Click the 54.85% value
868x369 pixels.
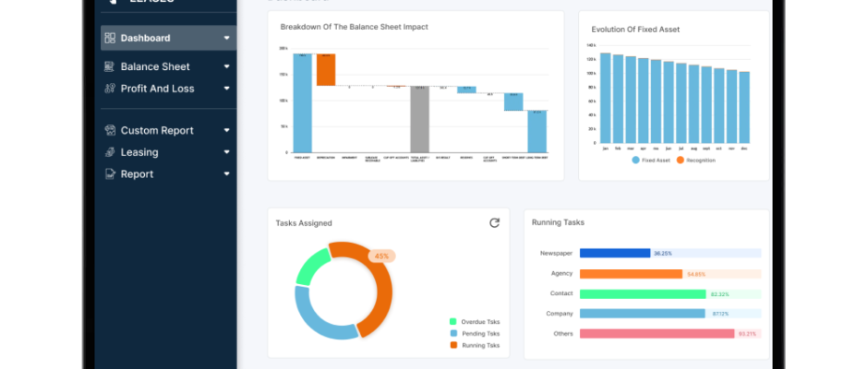click(x=696, y=274)
